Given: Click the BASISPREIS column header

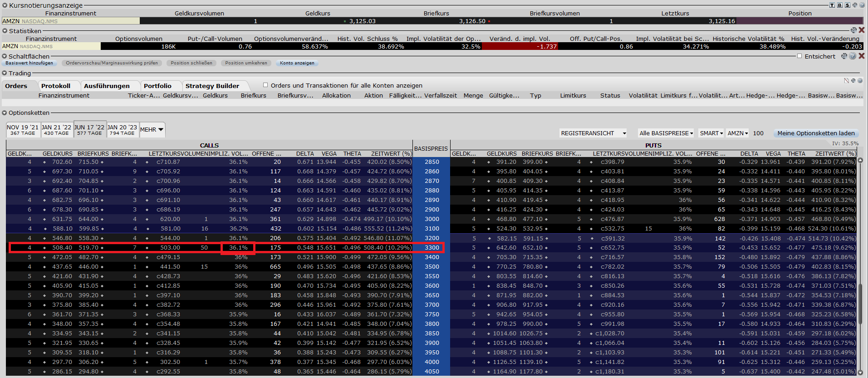Looking at the screenshot, I should (x=431, y=148).
